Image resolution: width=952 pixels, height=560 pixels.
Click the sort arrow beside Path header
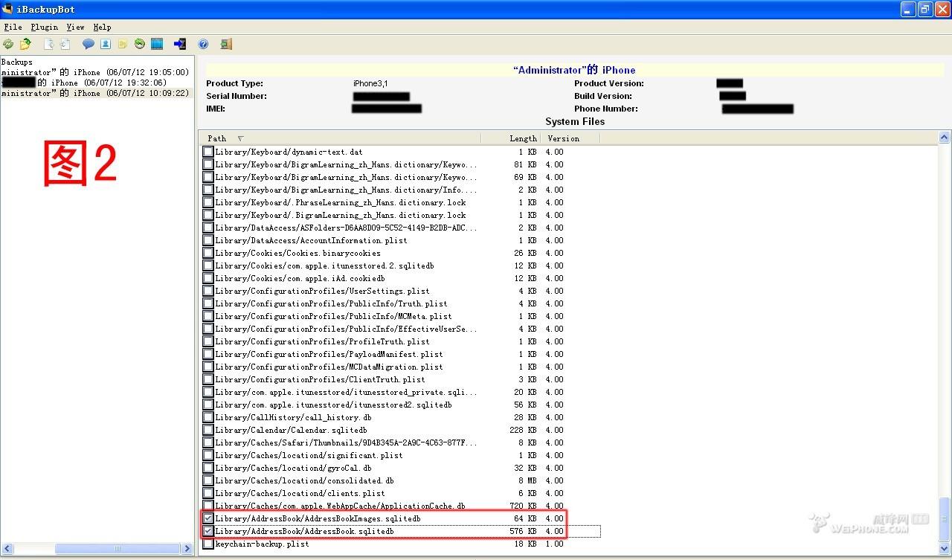[240, 138]
